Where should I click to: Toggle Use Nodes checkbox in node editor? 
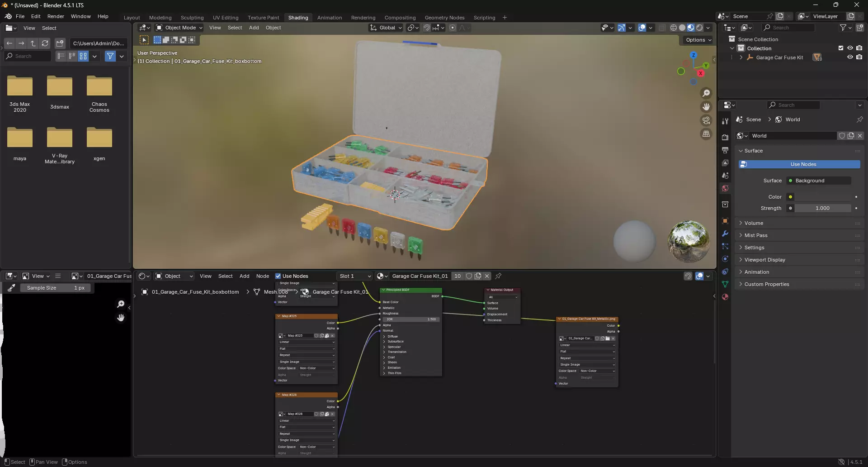pyautogui.click(x=278, y=276)
